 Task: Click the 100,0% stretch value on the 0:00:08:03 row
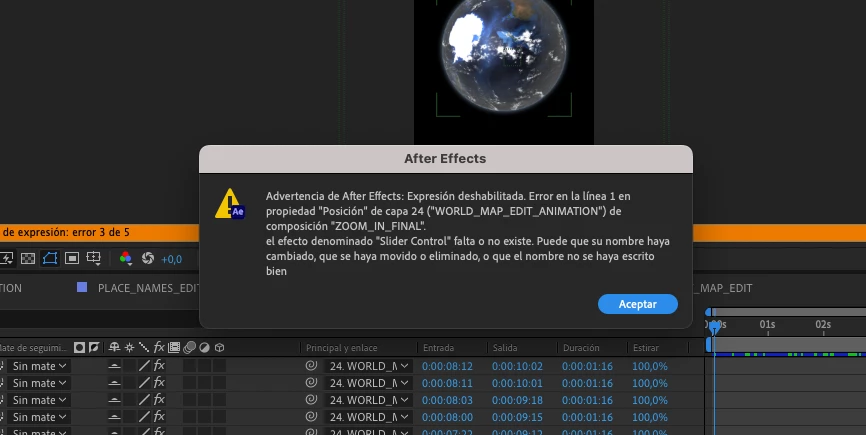coord(650,400)
